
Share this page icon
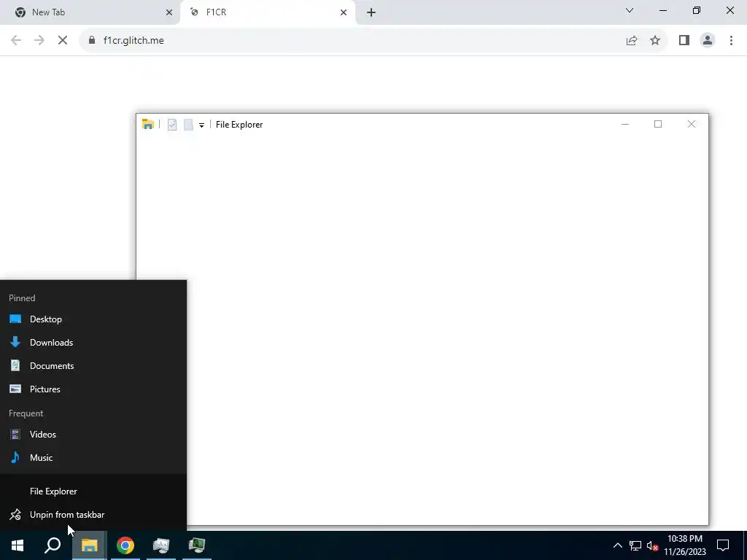coord(632,41)
